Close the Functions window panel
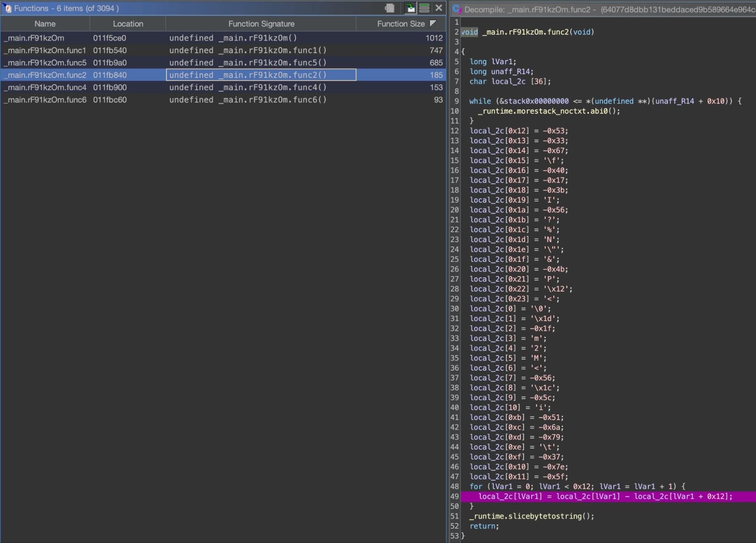The image size is (756, 543). click(x=439, y=8)
